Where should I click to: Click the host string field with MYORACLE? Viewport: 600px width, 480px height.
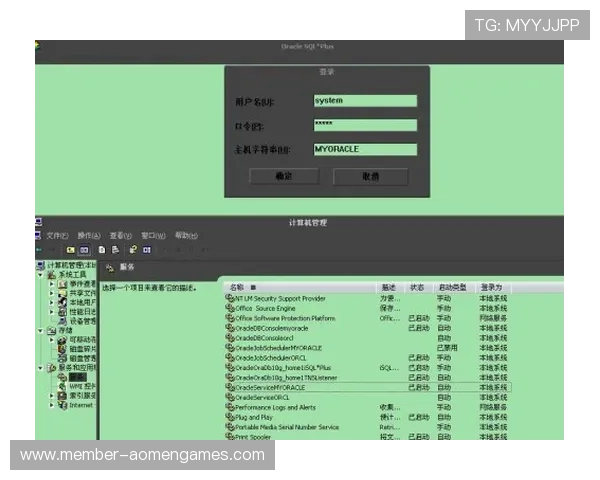coord(364,149)
